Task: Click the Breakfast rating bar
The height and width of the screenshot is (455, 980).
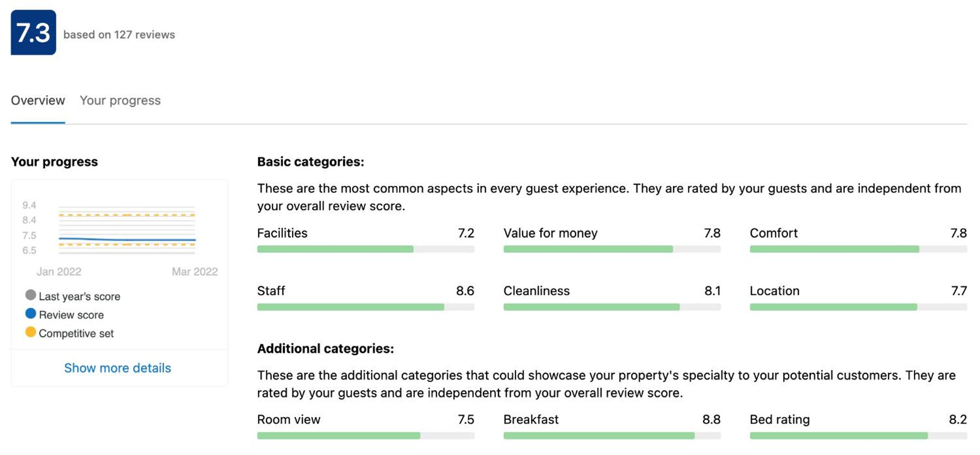Action: pos(612,436)
